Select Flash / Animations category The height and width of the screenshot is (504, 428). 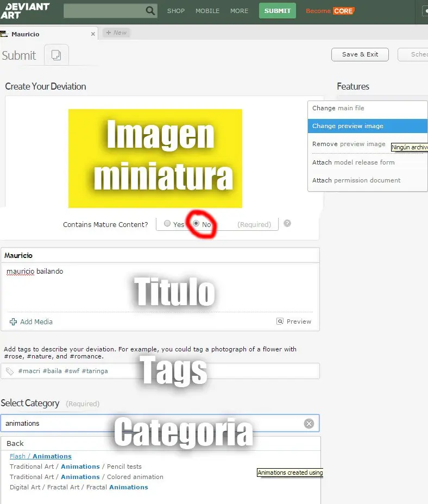click(x=41, y=456)
